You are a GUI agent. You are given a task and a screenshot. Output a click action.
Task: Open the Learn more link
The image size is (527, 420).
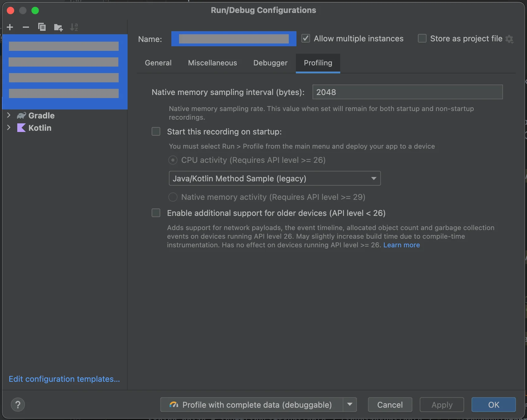coord(402,245)
